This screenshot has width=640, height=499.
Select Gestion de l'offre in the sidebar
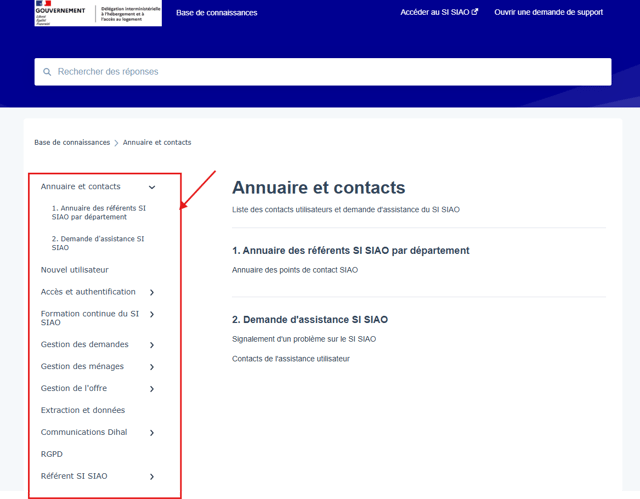coord(74,388)
